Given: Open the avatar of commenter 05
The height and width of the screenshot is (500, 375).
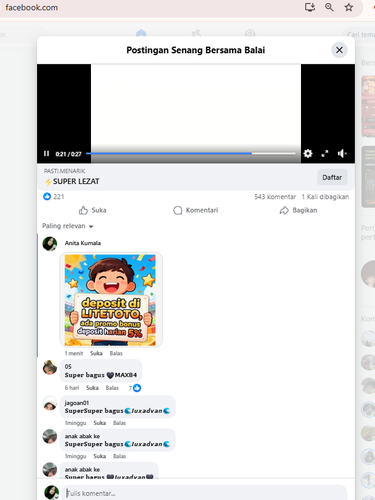Looking at the screenshot, I should [x=50, y=368].
